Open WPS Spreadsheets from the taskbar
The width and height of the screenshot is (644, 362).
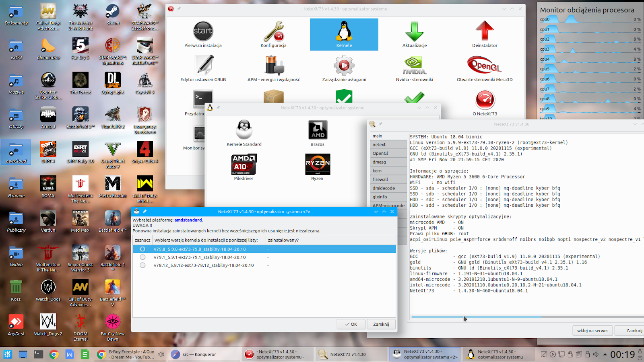pyautogui.click(x=85, y=354)
